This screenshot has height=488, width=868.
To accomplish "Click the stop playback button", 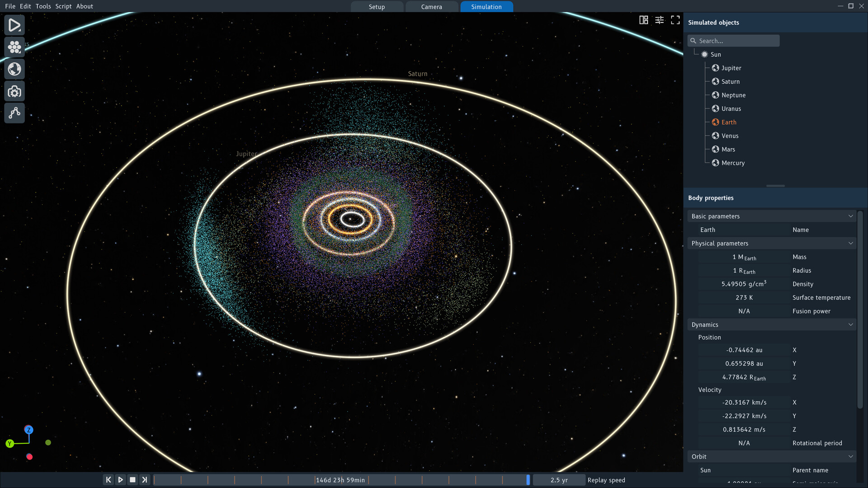I will 132,479.
